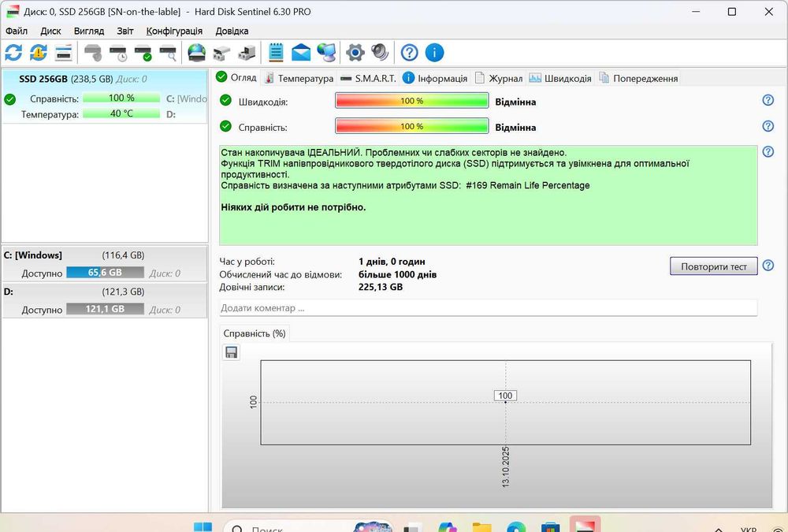Click the help icon beside Швидкодія bar
Image resolution: width=788 pixels, height=532 pixels.
pyautogui.click(x=768, y=100)
